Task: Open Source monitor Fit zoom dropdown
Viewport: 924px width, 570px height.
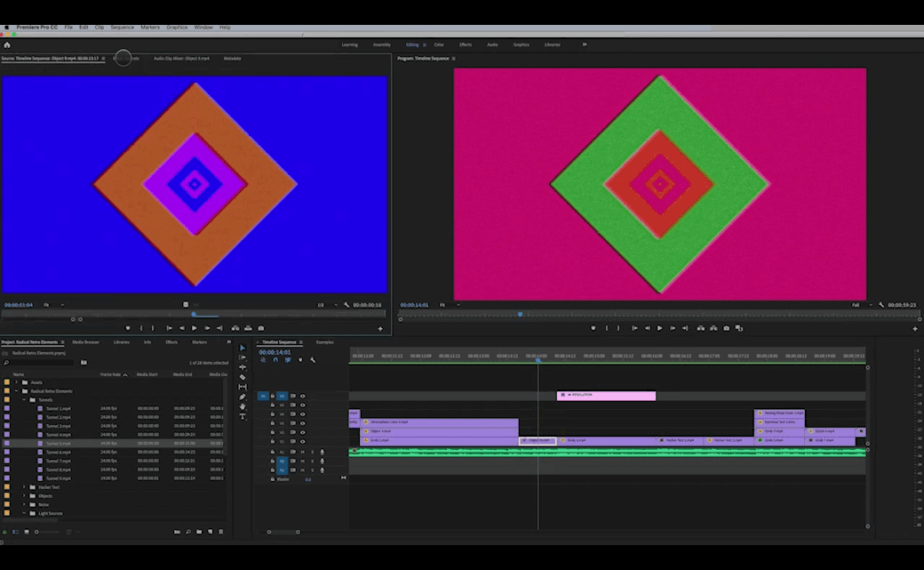Action: (53, 305)
